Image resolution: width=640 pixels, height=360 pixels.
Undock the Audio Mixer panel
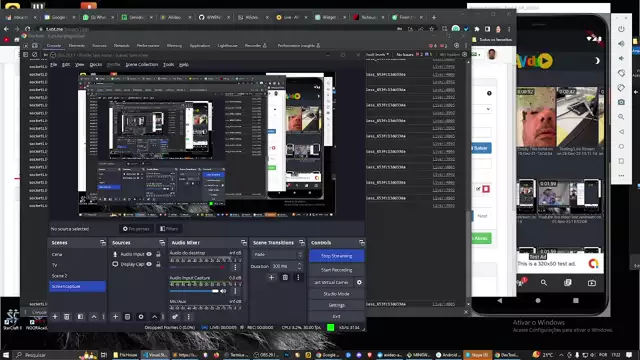click(x=244, y=242)
